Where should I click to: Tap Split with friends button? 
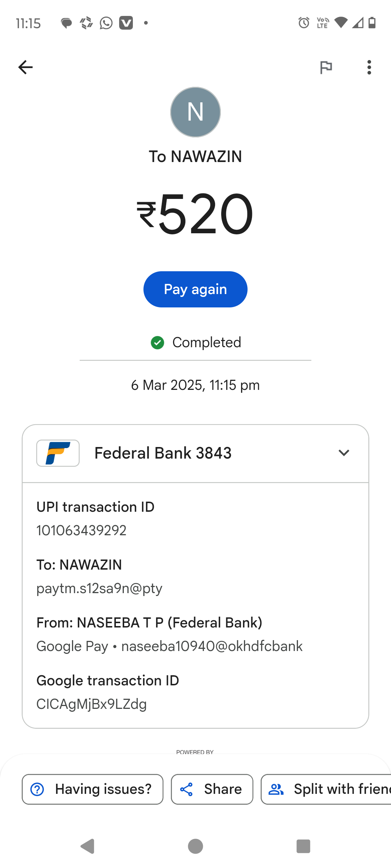(326, 789)
